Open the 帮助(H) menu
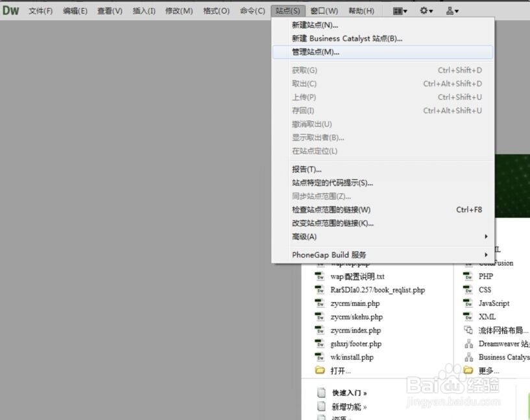Viewport: 530px width, 420px height. point(361,11)
